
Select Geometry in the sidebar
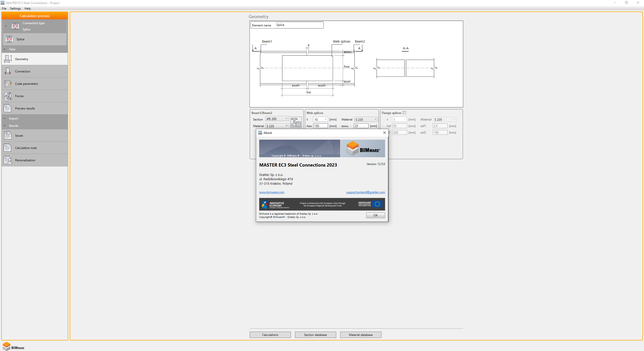point(35,59)
